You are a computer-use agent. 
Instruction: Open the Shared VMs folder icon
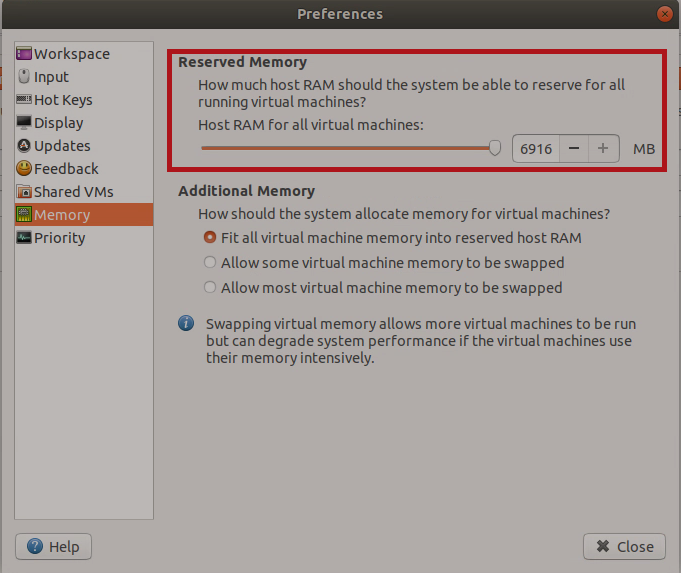coord(24,192)
